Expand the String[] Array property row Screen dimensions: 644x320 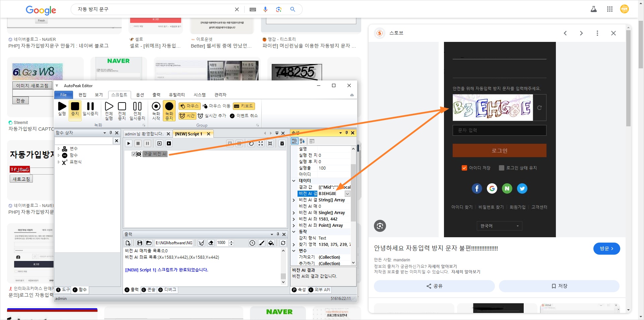[x=294, y=200]
